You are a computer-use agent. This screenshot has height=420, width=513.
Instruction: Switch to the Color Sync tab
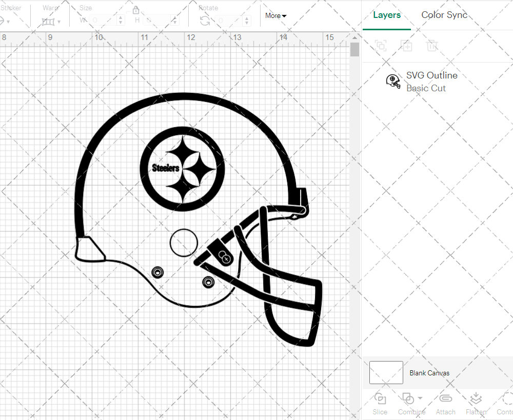pyautogui.click(x=444, y=15)
